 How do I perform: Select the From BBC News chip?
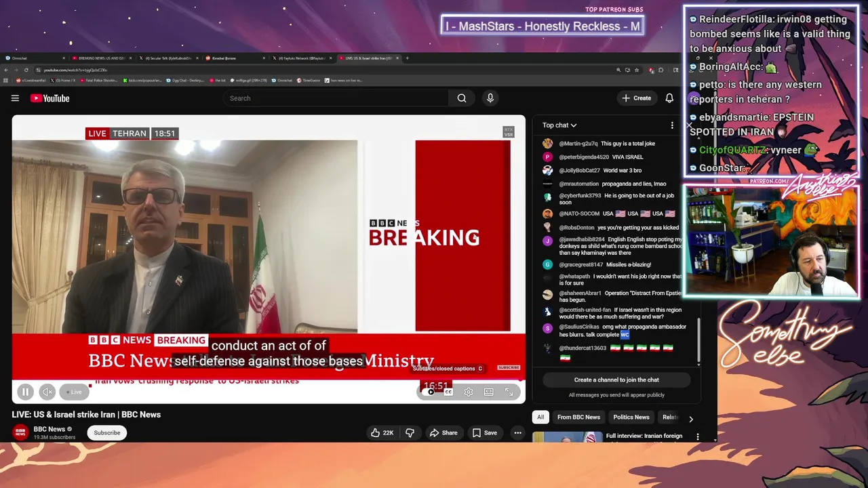578,417
